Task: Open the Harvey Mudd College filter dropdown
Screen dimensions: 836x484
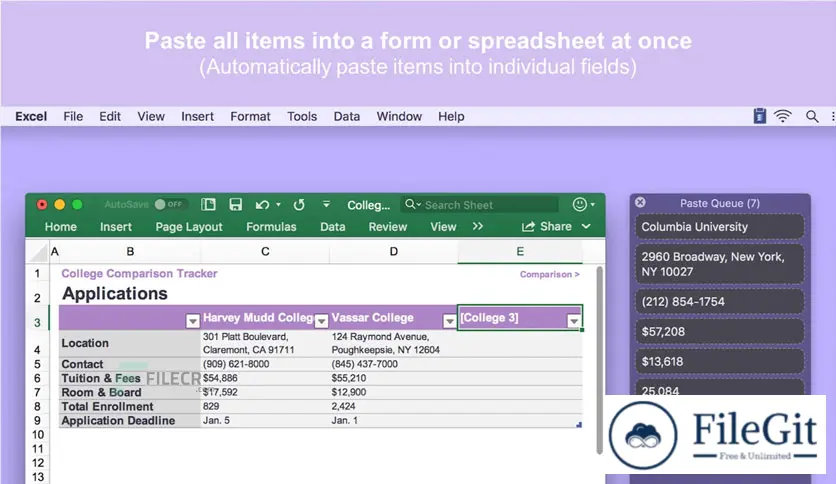Action: [321, 321]
